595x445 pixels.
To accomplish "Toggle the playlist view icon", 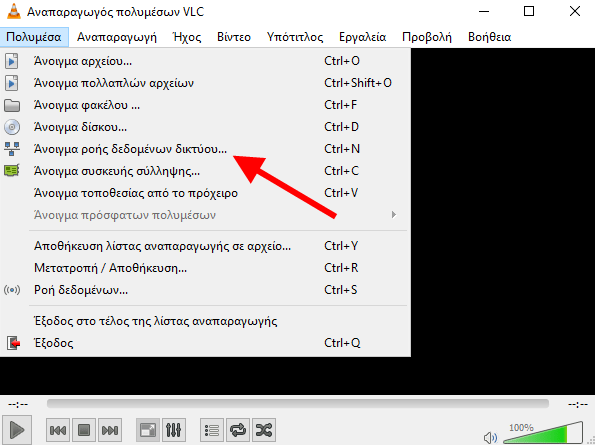I will click(x=212, y=430).
